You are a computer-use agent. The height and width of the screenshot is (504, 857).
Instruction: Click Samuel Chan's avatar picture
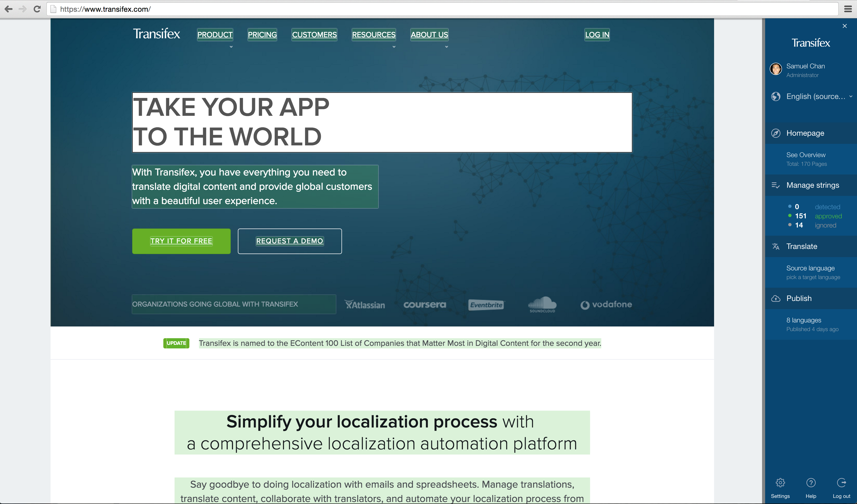776,69
